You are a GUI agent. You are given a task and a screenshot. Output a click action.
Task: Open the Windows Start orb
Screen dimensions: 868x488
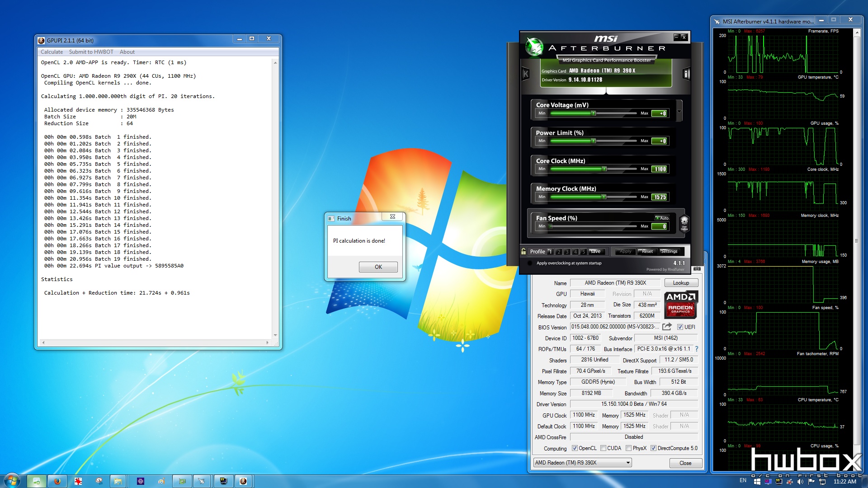(12, 481)
